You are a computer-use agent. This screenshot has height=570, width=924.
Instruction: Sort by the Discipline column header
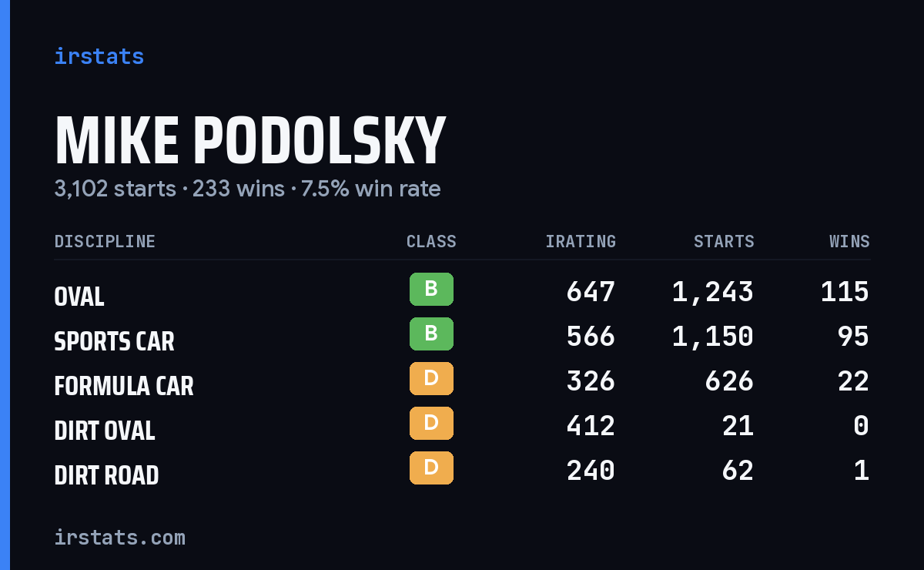(105, 241)
